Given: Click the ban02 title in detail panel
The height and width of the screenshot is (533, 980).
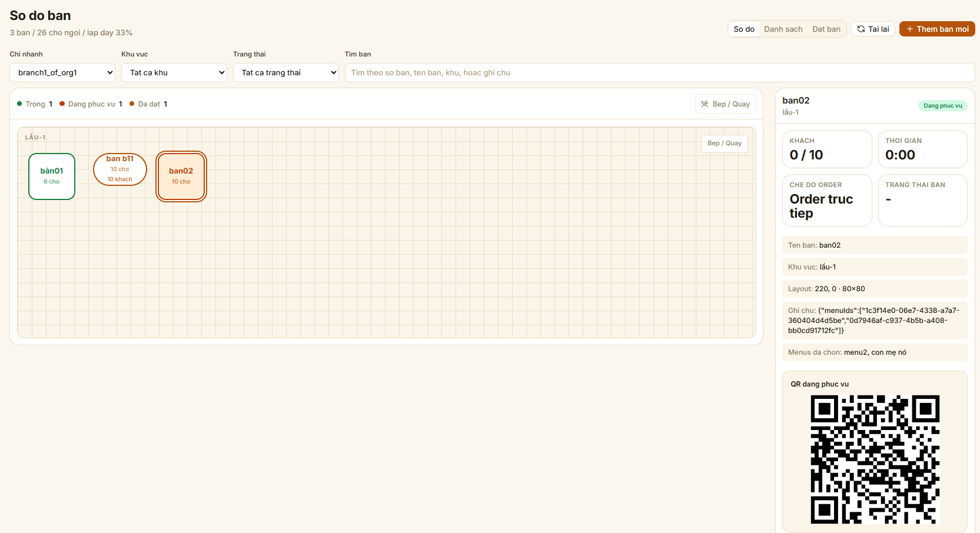Looking at the screenshot, I should coord(796,101).
